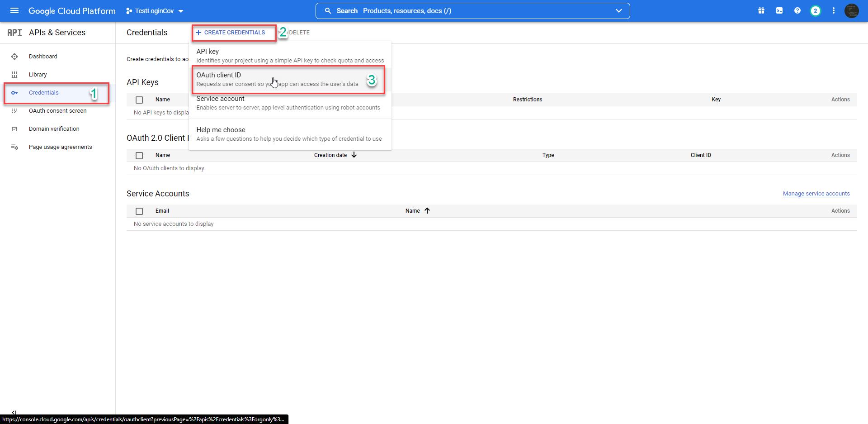Sort OAuth clients by Creation date
This screenshot has height=424, width=868.
coord(330,155)
